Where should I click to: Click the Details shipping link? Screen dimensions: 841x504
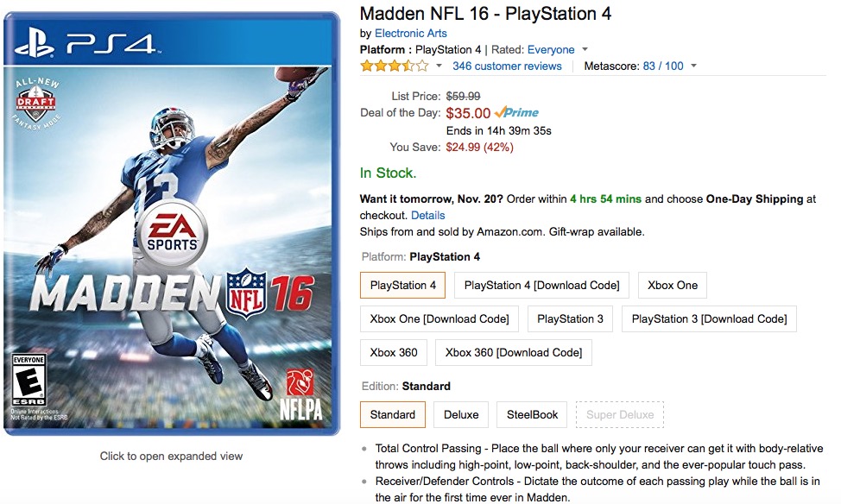pos(428,216)
